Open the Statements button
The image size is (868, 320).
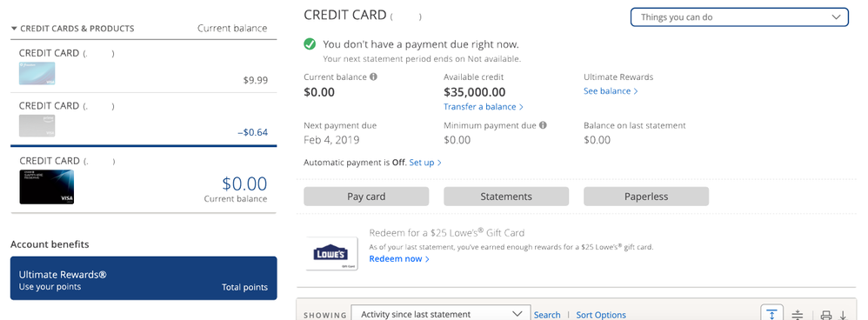point(506,197)
